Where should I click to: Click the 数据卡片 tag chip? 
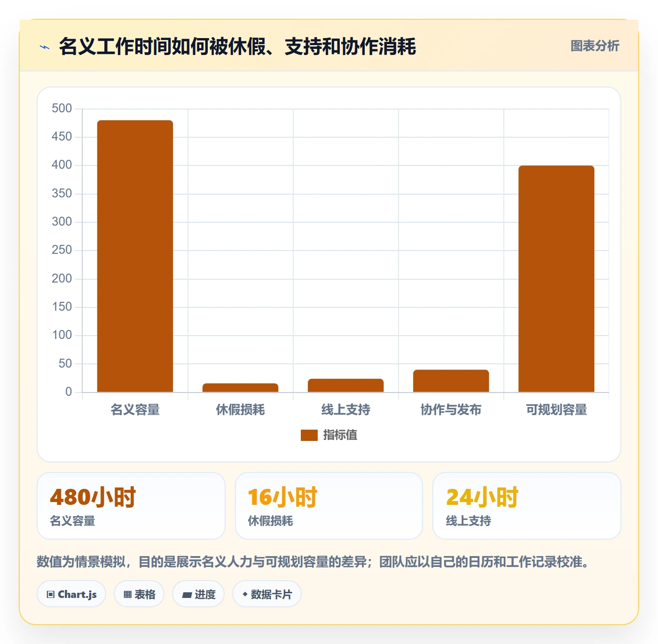[x=267, y=594]
